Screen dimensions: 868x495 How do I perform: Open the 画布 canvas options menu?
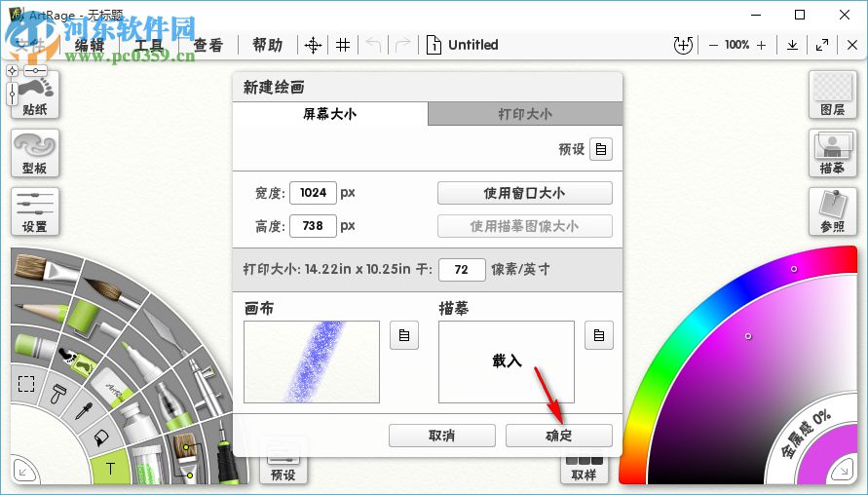tap(404, 335)
